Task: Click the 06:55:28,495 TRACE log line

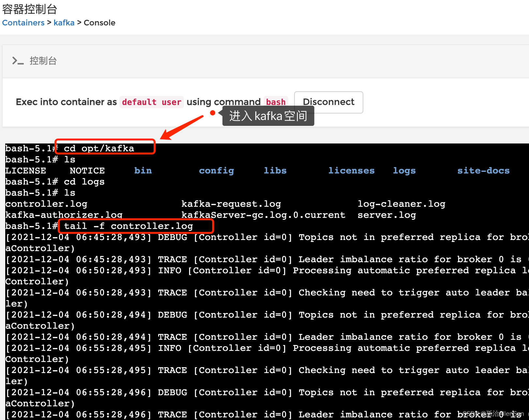Action: click(267, 376)
